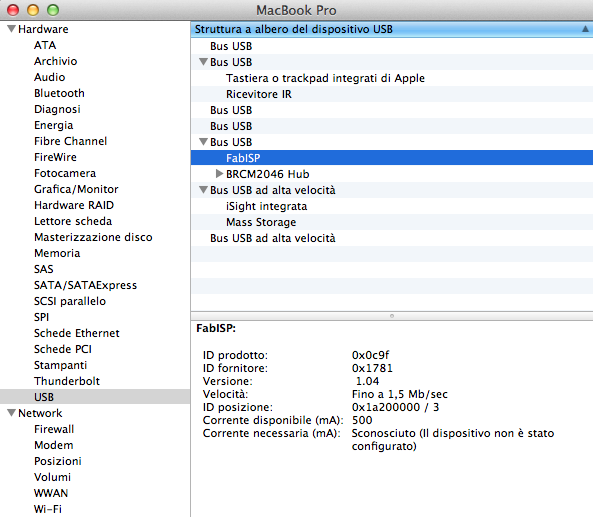Open Schede Ethernet category
Screen dimensions: 593x517
77,333
